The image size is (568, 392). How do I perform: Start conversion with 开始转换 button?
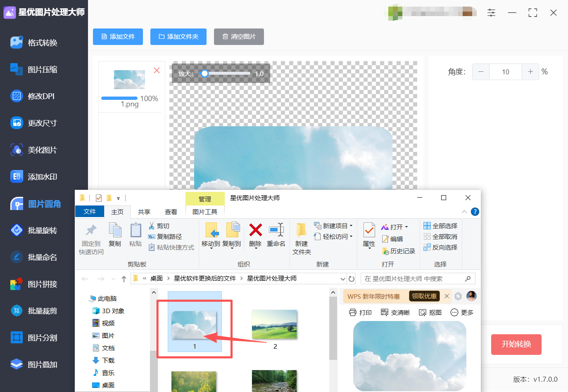pyautogui.click(x=516, y=344)
